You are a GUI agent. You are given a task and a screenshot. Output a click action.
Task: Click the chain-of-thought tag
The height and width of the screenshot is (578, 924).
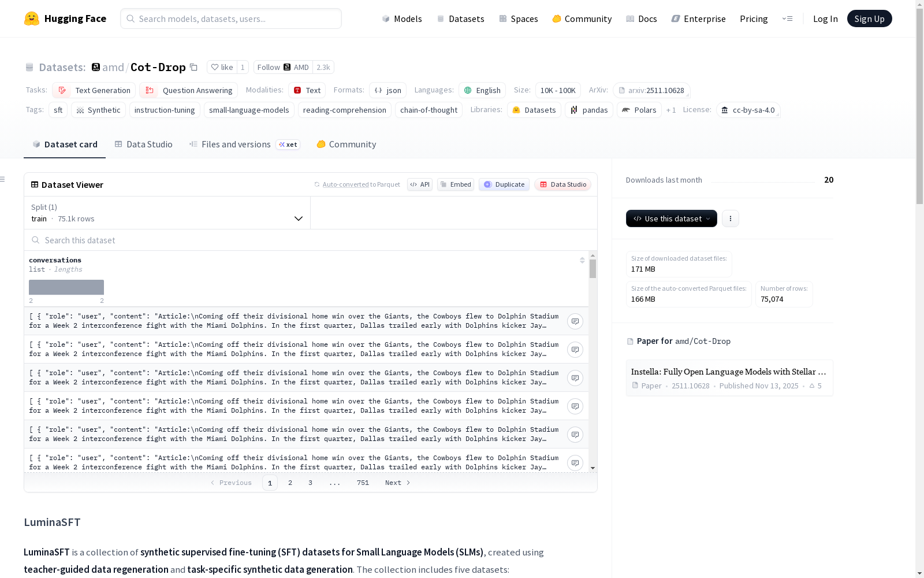pyautogui.click(x=429, y=110)
